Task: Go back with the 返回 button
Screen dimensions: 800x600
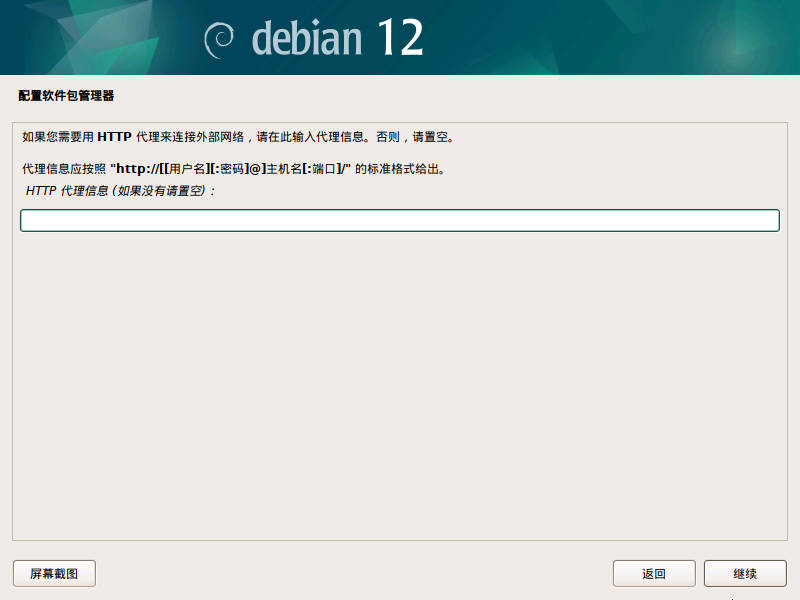Action: (654, 574)
